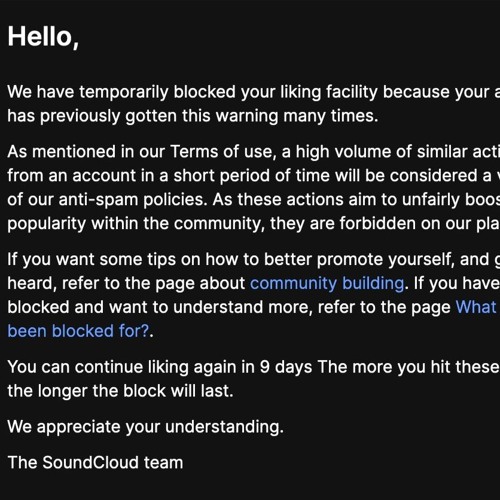
Task: Click 'heard, refer to the page about' text
Action: point(126,284)
